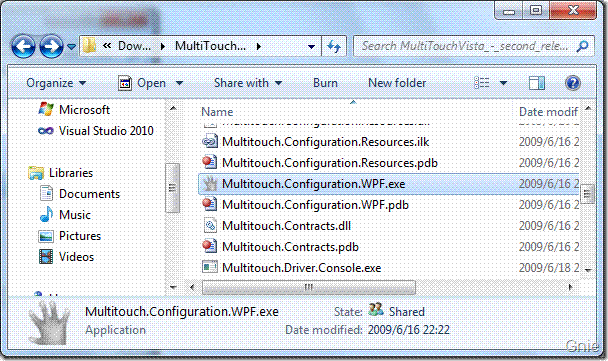Toggle the preview pane

tap(537, 83)
